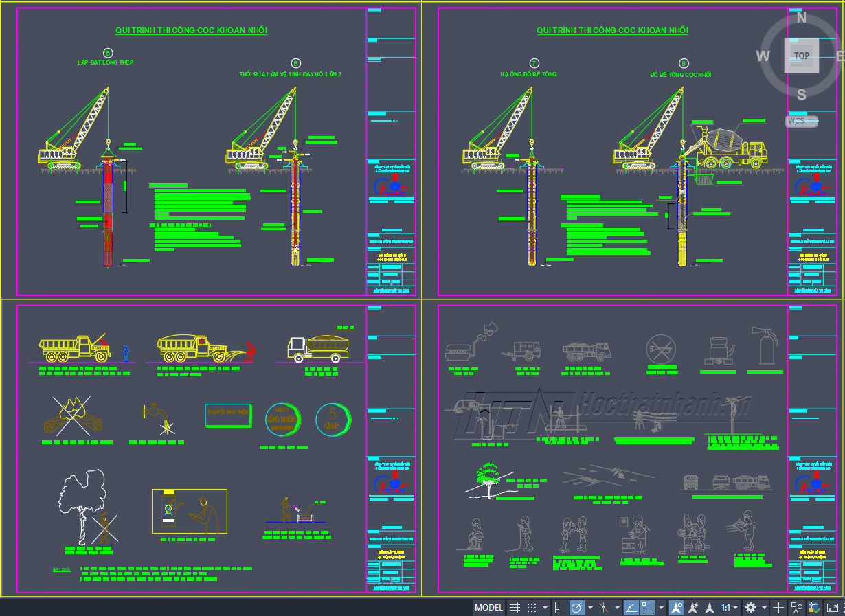Image resolution: width=845 pixels, height=616 pixels.
Task: Click the yellow concrete mixer truck drawing
Action: click(x=730, y=148)
